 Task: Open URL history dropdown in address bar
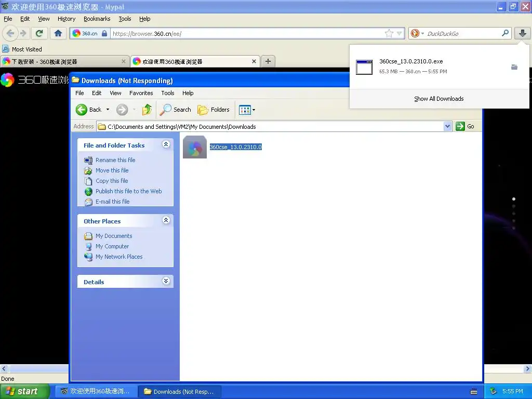[400, 33]
